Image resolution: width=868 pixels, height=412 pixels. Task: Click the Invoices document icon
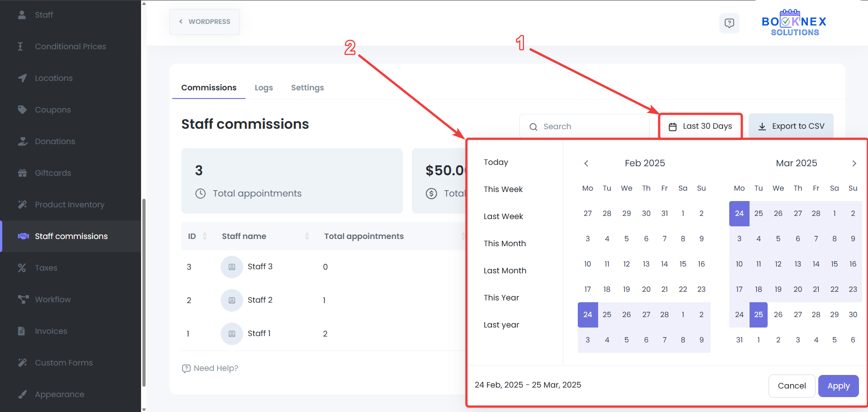[22, 331]
